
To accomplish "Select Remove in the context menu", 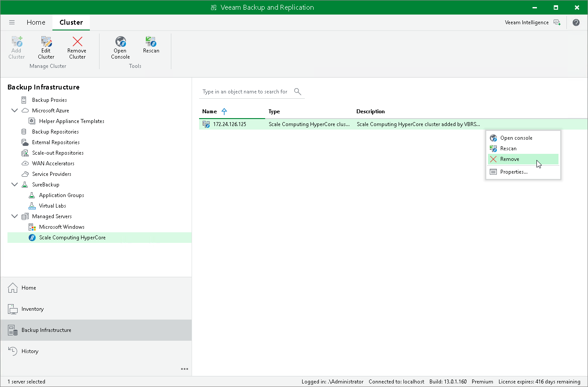I will 523,159.
